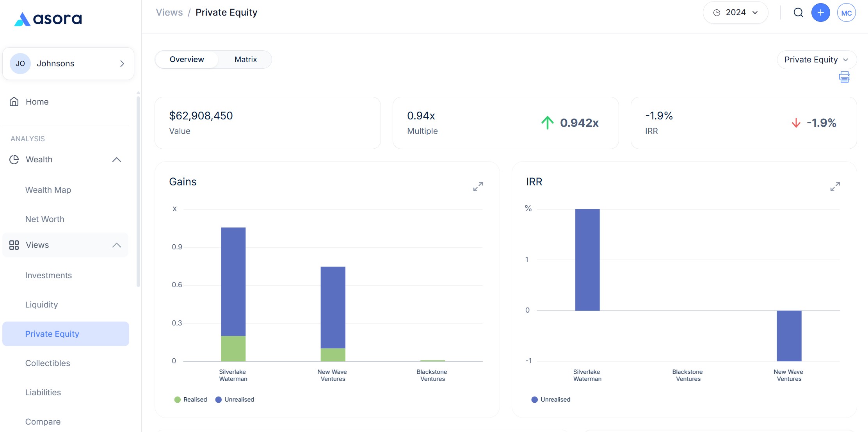
Task: Open the 2024 year dropdown
Action: point(735,13)
